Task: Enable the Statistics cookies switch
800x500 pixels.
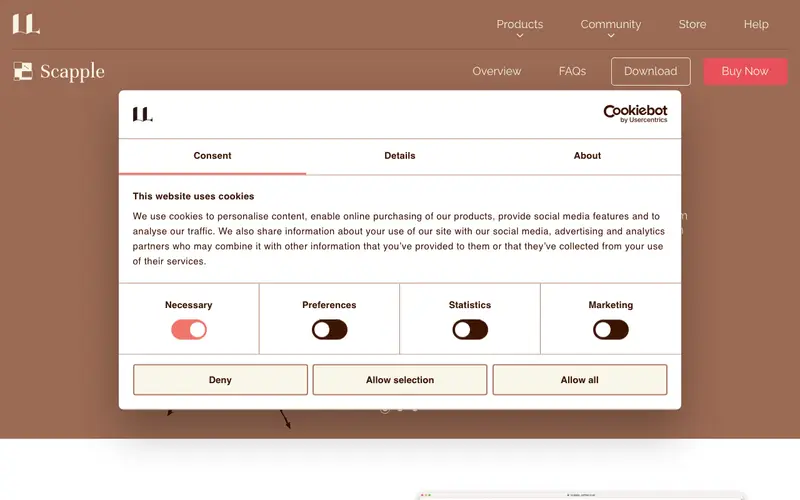Action: 470,330
